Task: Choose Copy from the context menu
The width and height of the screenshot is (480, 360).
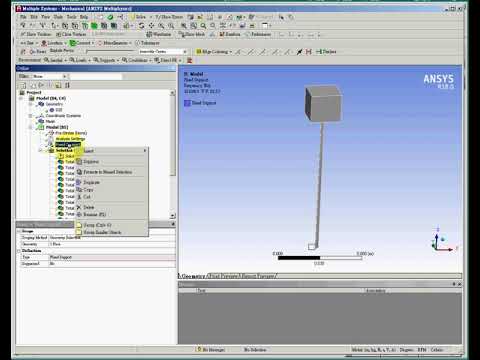Action: point(112,190)
